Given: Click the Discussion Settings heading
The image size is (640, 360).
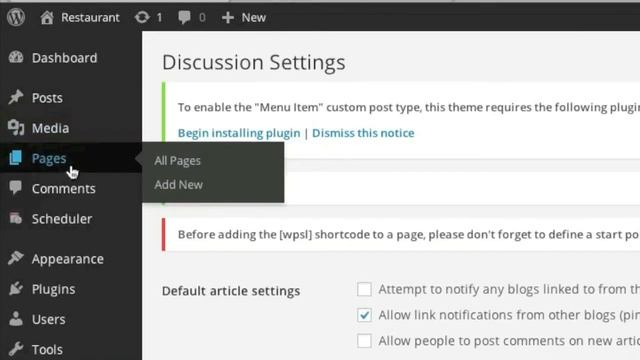Looking at the screenshot, I should pyautogui.click(x=253, y=62).
